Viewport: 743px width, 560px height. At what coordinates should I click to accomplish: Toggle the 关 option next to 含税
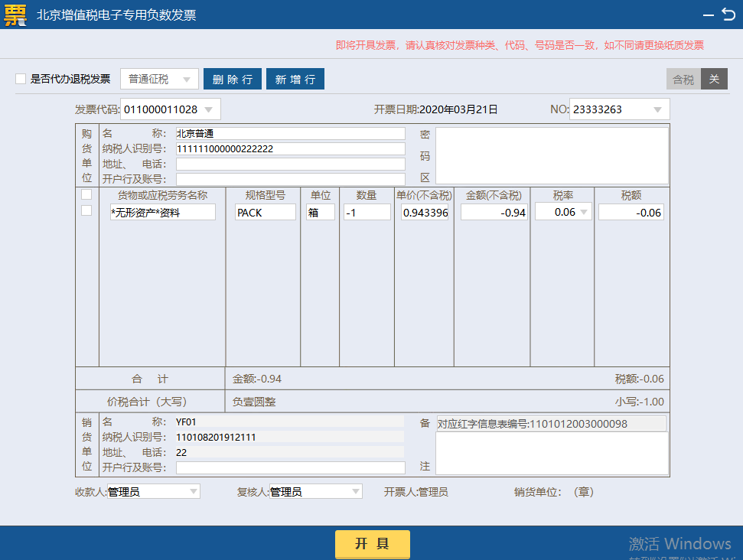pos(714,78)
